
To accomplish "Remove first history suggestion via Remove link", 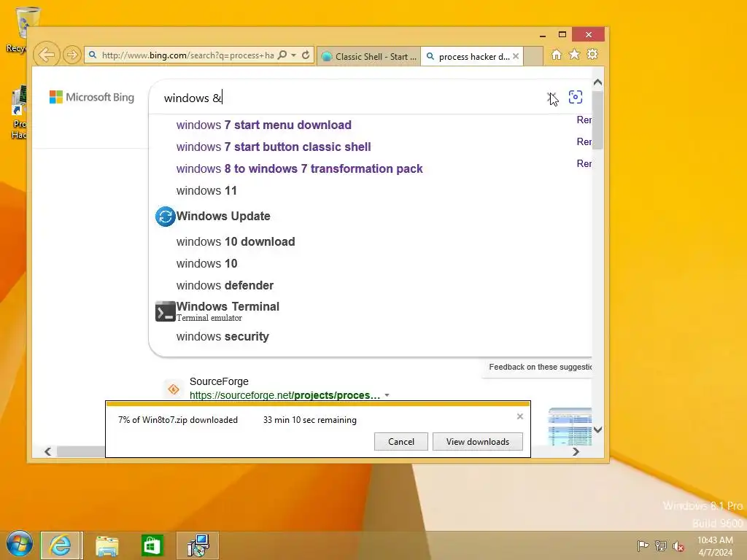I will (584, 120).
